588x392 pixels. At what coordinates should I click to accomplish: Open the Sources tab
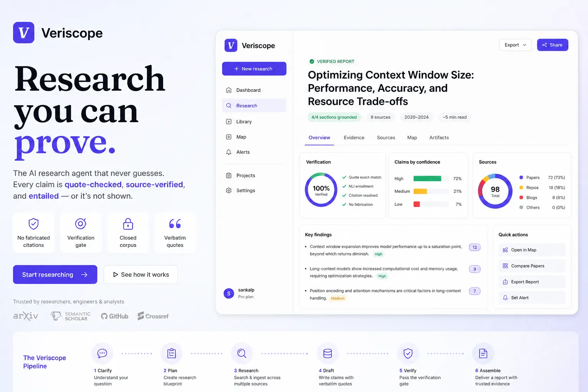386,137
